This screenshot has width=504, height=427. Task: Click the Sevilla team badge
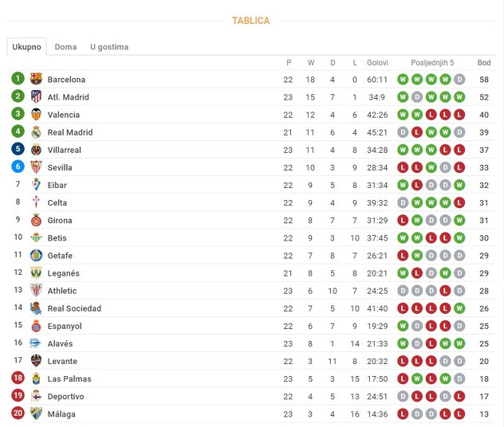[36, 167]
